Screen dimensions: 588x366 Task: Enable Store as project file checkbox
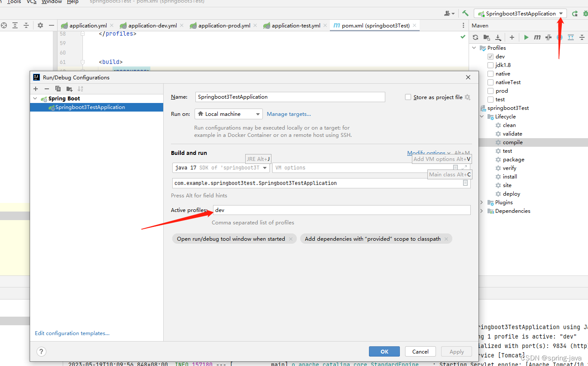pos(408,97)
